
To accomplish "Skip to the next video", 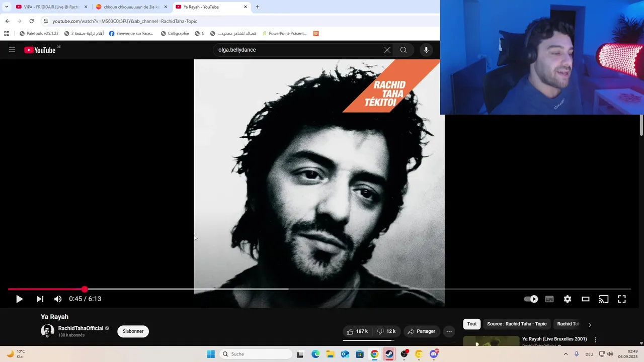I will click(x=40, y=299).
